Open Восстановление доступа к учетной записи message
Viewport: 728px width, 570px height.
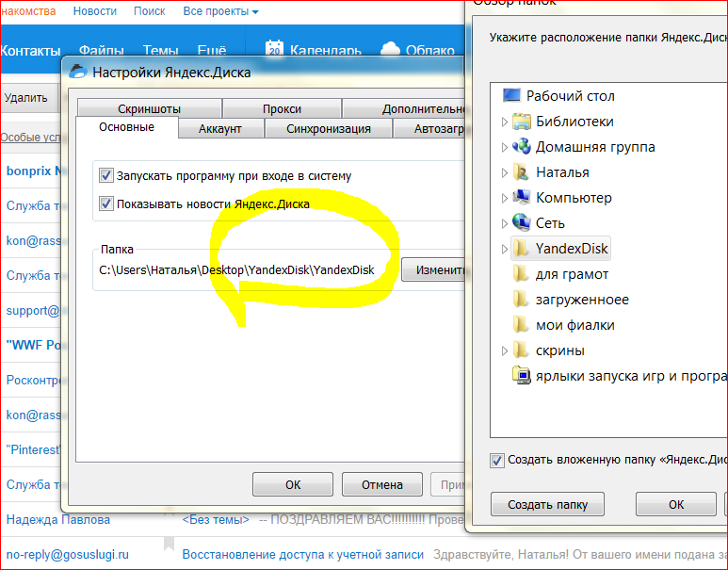(302, 554)
